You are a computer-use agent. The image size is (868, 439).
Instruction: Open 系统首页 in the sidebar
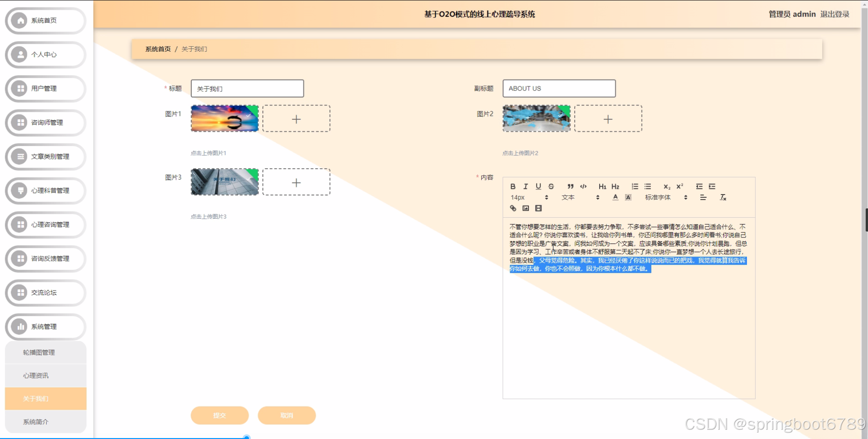pos(45,20)
